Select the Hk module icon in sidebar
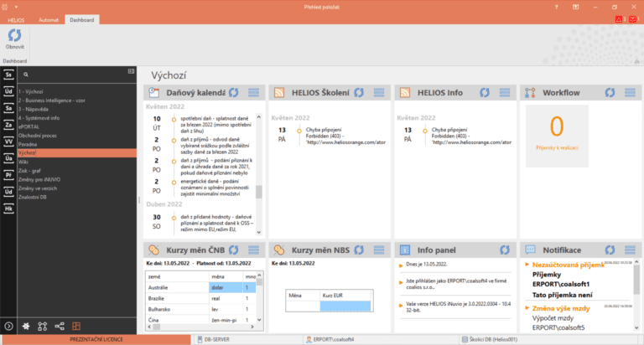 coord(8,209)
